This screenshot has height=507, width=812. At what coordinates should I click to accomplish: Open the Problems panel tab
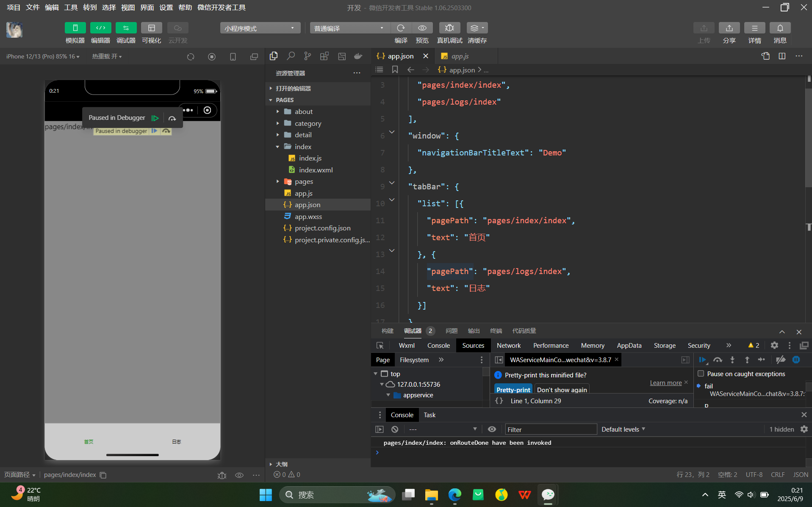coord(452,331)
